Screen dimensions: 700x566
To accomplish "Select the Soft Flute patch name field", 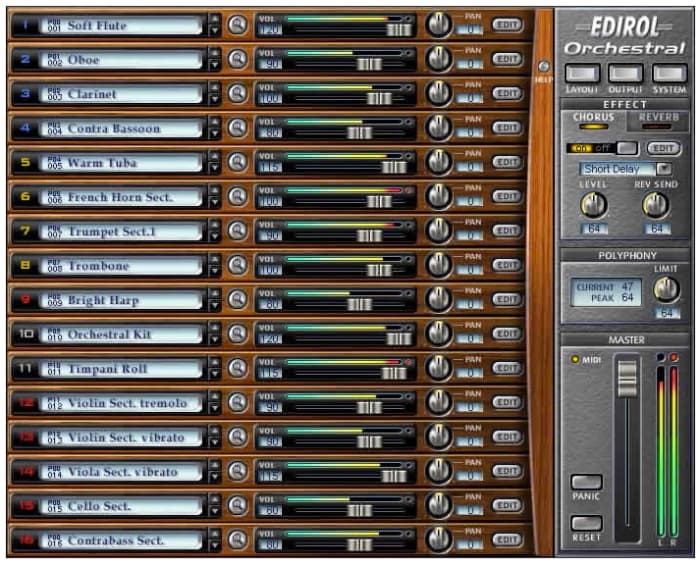I will pyautogui.click(x=121, y=25).
